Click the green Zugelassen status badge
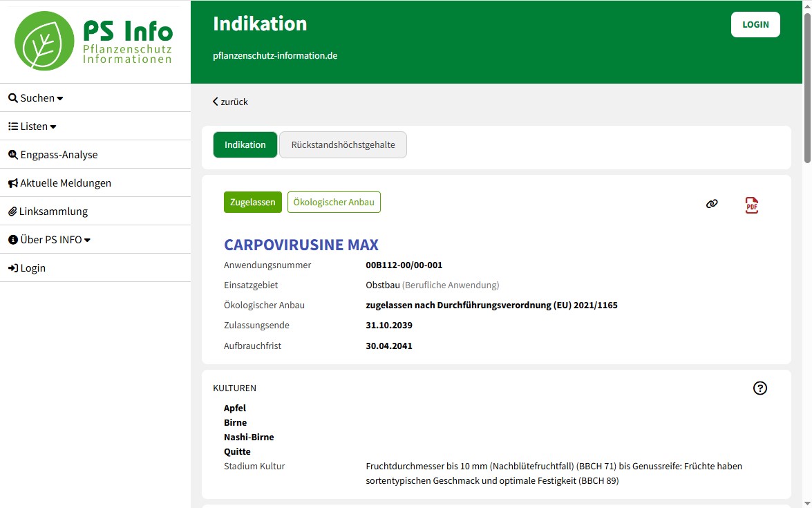 (253, 203)
